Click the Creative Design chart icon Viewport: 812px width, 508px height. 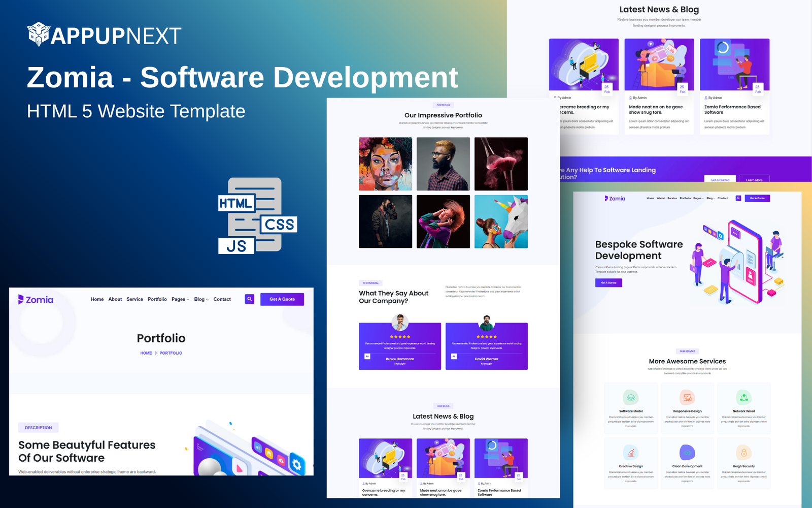click(631, 453)
